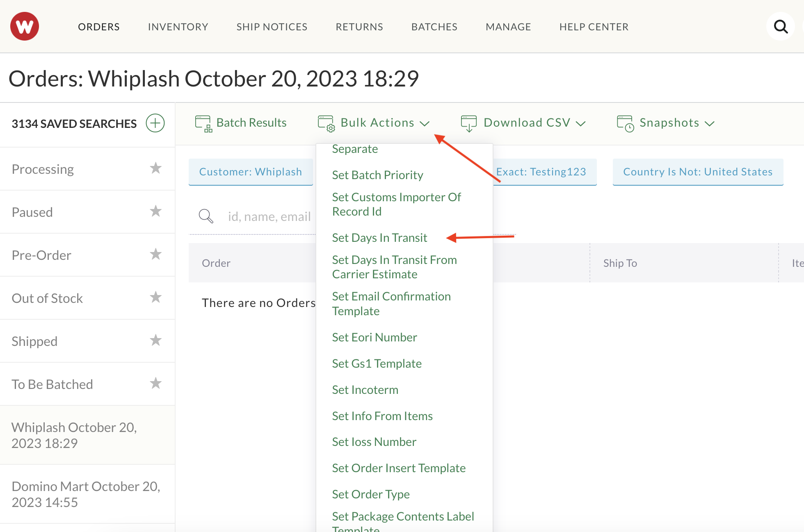804x532 pixels.
Task: Add a new saved search with plus icon
Action: 155,123
